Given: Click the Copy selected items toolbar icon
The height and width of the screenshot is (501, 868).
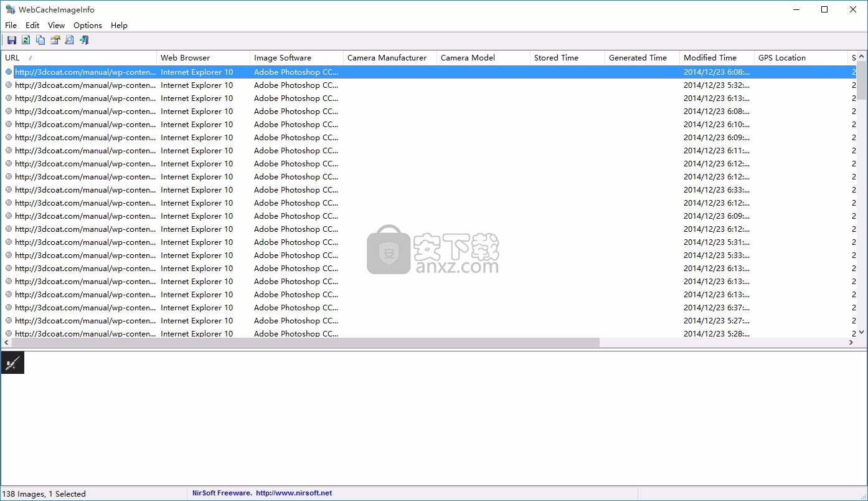Looking at the screenshot, I should pos(40,41).
